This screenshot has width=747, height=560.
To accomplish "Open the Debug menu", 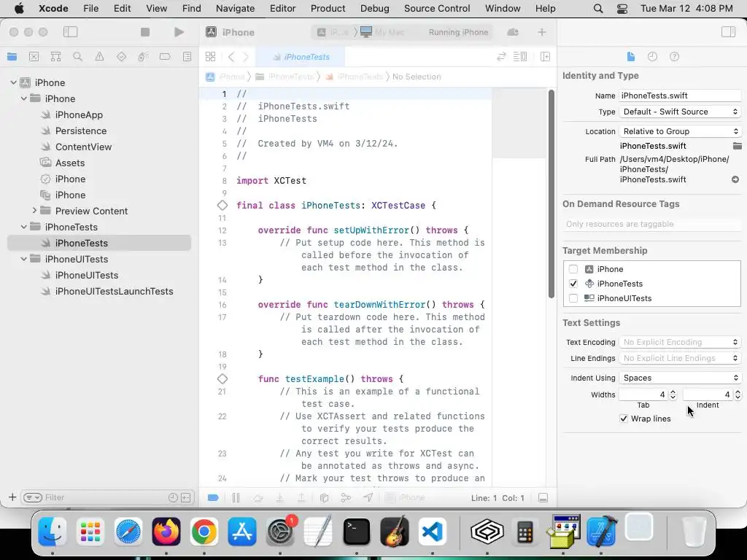I will pyautogui.click(x=374, y=9).
